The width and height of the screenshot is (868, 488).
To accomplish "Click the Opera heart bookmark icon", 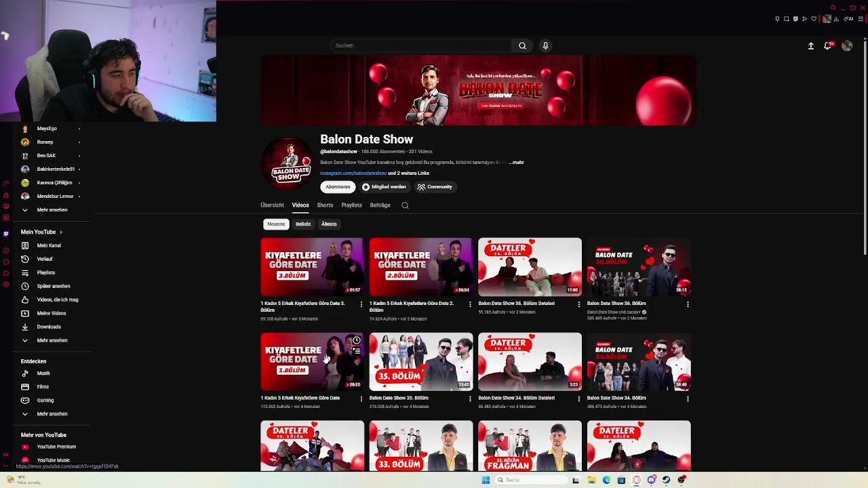I will pyautogui.click(x=814, y=19).
